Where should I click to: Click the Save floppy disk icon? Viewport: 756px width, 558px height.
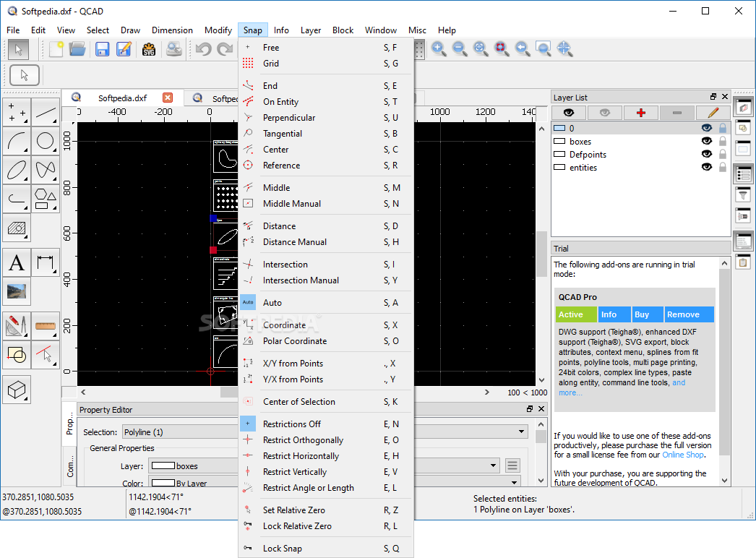click(102, 48)
